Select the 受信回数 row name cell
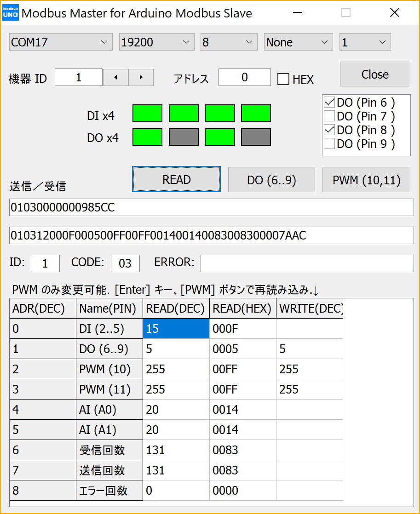This screenshot has width=420, height=514. tap(109, 450)
